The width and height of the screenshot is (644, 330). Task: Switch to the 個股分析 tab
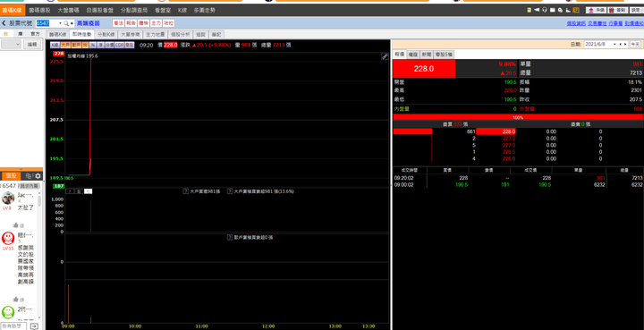click(x=181, y=35)
